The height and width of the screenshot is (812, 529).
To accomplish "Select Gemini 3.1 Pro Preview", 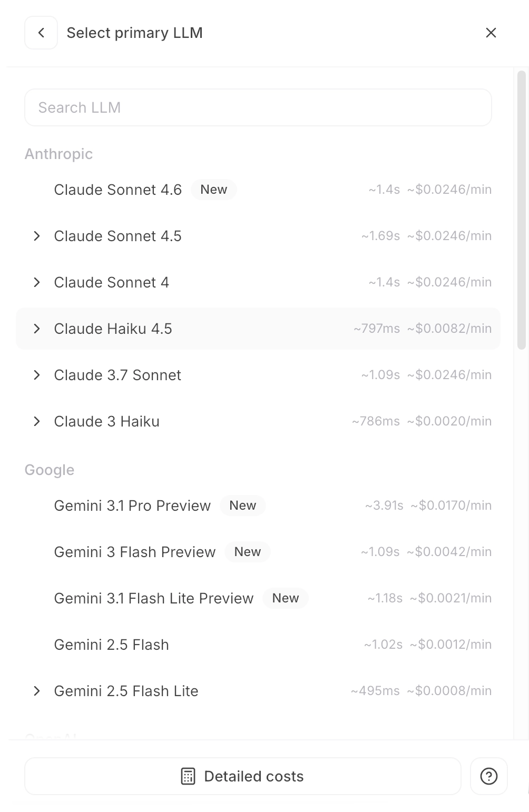I will coord(132,506).
